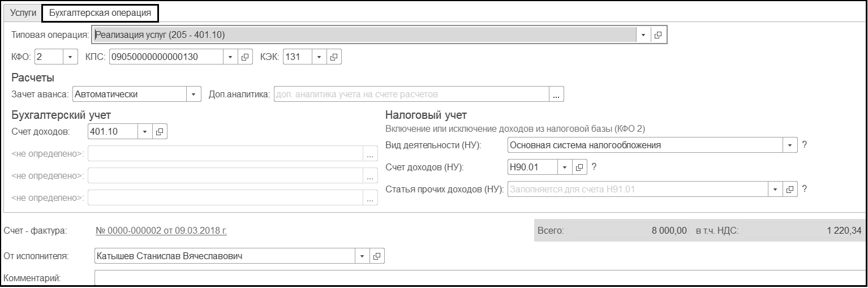The image size is (868, 288).
Task: Expand the КФО dropdown
Action: coord(70,57)
